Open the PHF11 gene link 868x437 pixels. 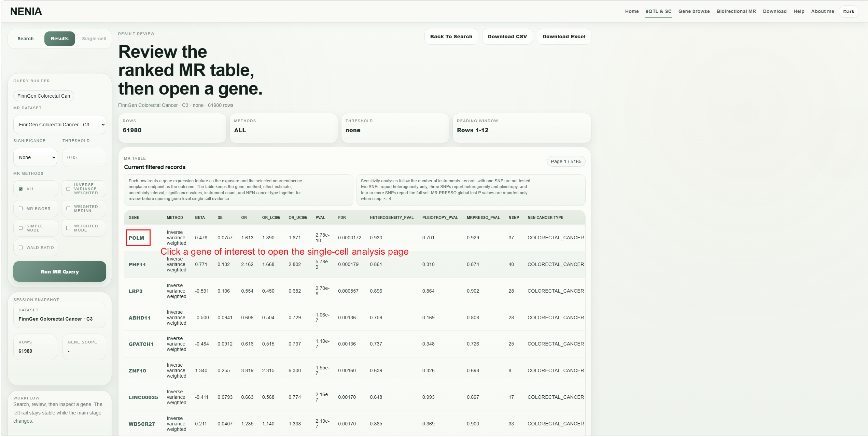point(137,265)
